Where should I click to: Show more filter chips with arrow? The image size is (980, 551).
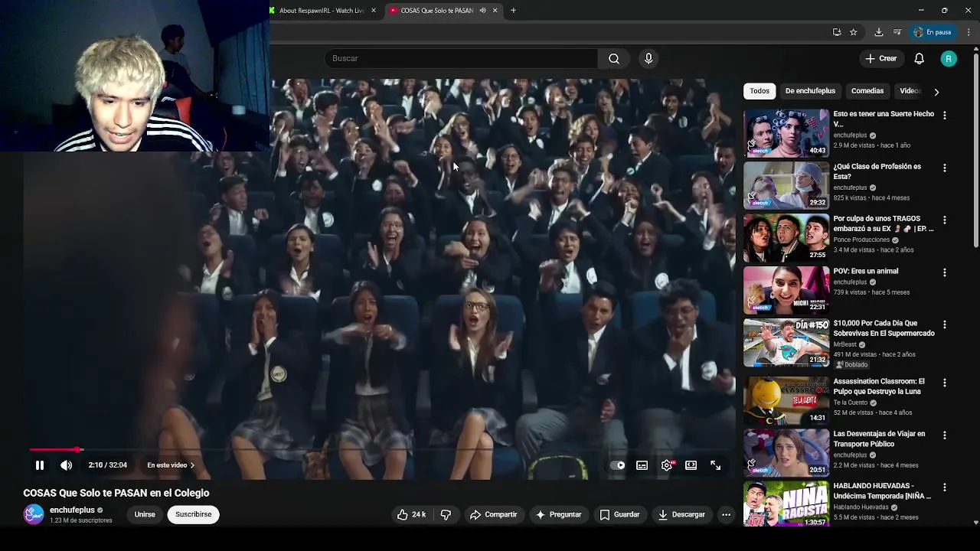[936, 92]
